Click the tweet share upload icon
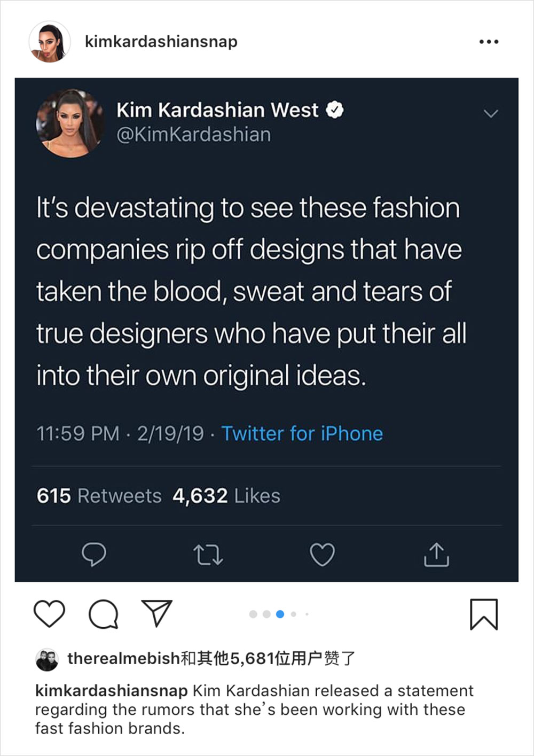The width and height of the screenshot is (534, 756). [436, 555]
